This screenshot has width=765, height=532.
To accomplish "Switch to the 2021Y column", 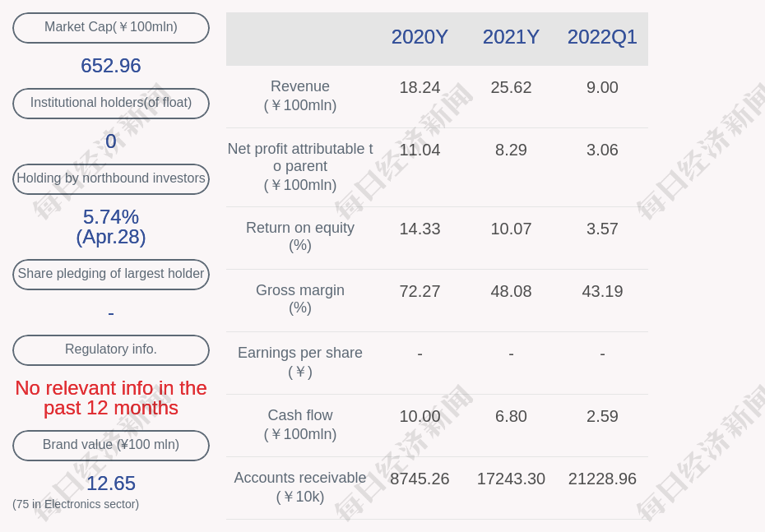I will click(511, 37).
